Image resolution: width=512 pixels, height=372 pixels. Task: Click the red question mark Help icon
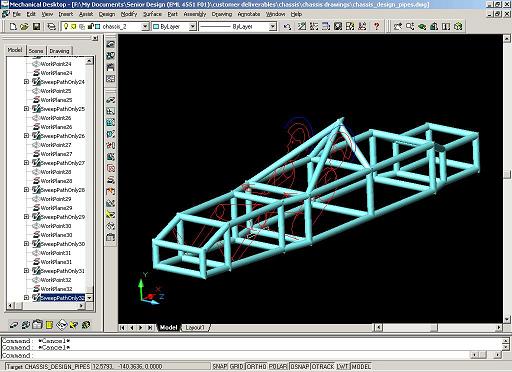(376, 26)
